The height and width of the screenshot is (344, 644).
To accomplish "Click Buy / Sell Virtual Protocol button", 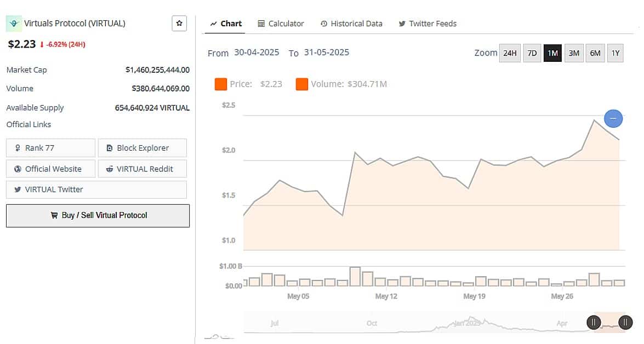I will coord(98,215).
